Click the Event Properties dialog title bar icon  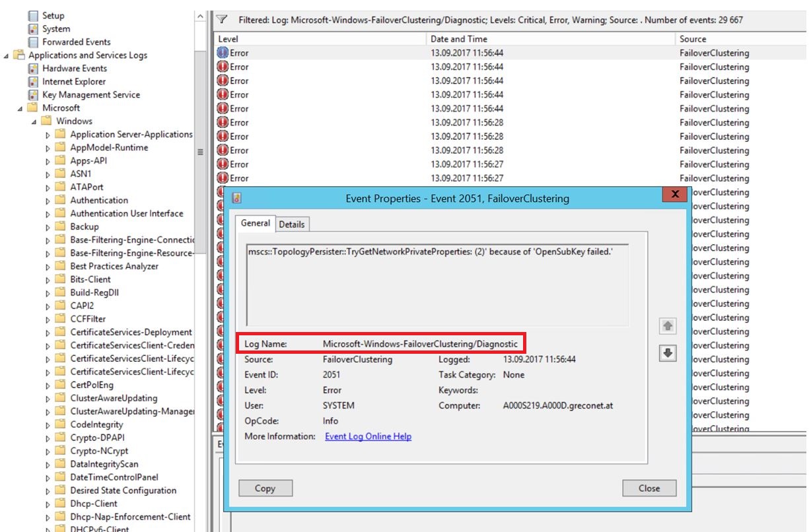236,197
